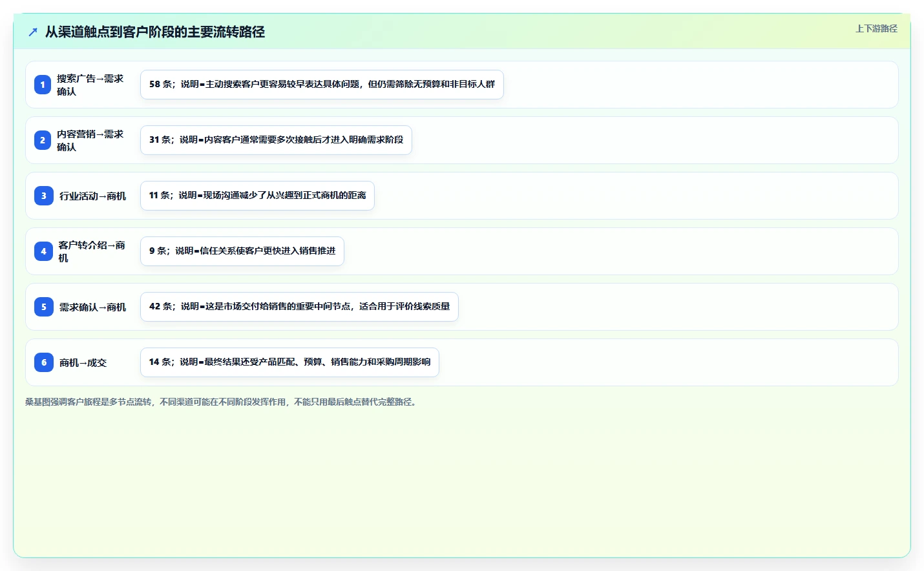
Task: Click the 客户转介绍→商机 path label
Action: [x=92, y=251]
